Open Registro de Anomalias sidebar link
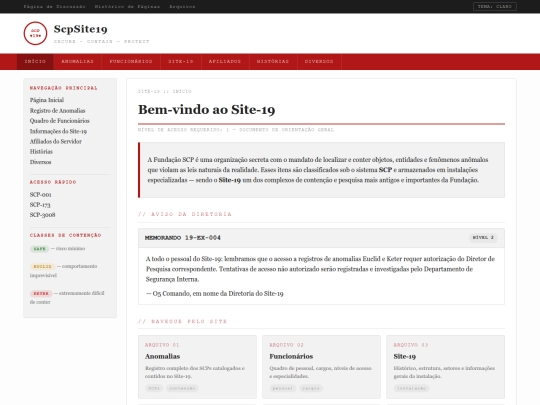Screen dimensions: 540x405 pos(58,111)
